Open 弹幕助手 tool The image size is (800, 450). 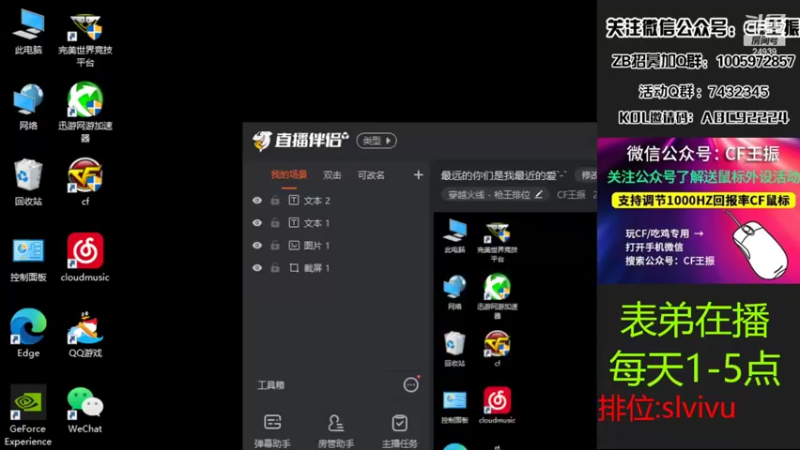(272, 431)
